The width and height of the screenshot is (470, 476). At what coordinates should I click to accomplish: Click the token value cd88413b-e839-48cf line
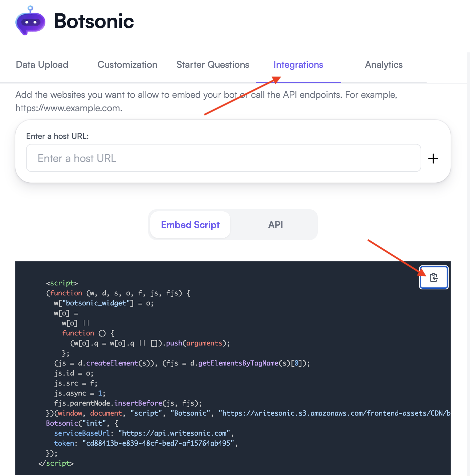coord(146,443)
